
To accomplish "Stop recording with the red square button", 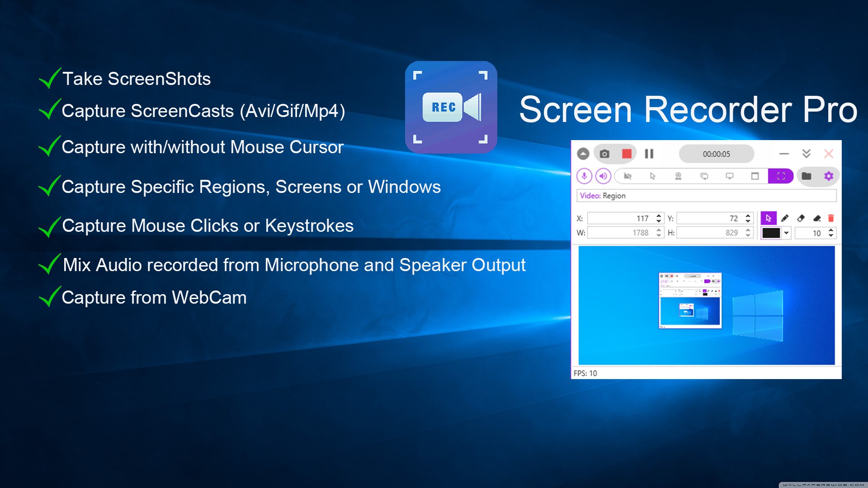I will tap(627, 154).
